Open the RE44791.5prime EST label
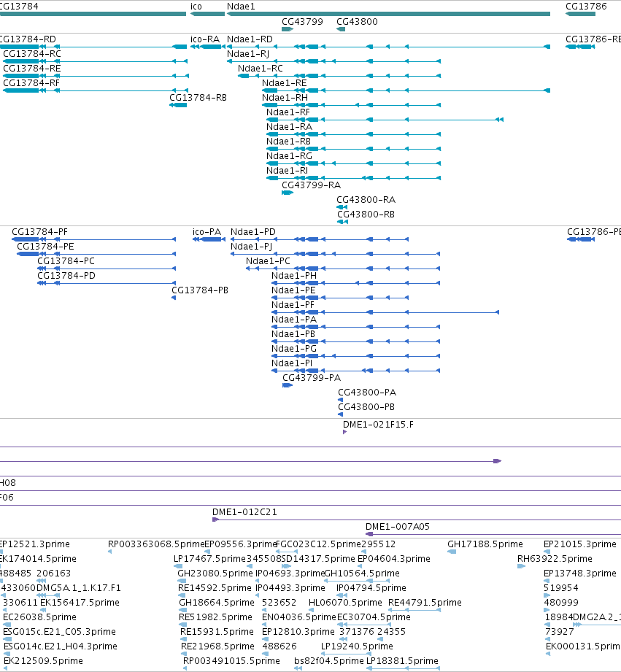The height and width of the screenshot is (672, 621). coord(425,602)
